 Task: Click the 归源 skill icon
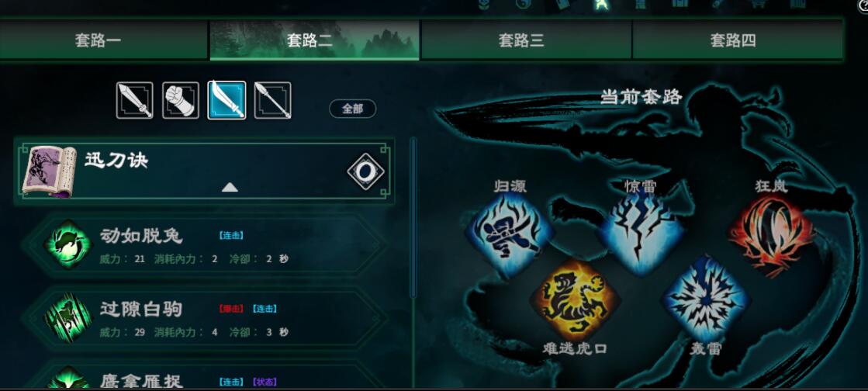[x=510, y=235]
